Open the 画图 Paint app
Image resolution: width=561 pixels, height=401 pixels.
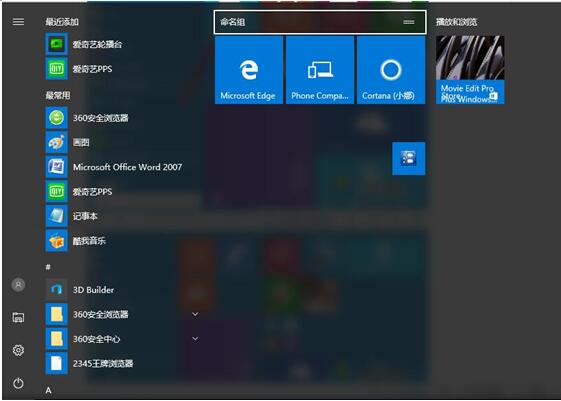tap(68, 142)
